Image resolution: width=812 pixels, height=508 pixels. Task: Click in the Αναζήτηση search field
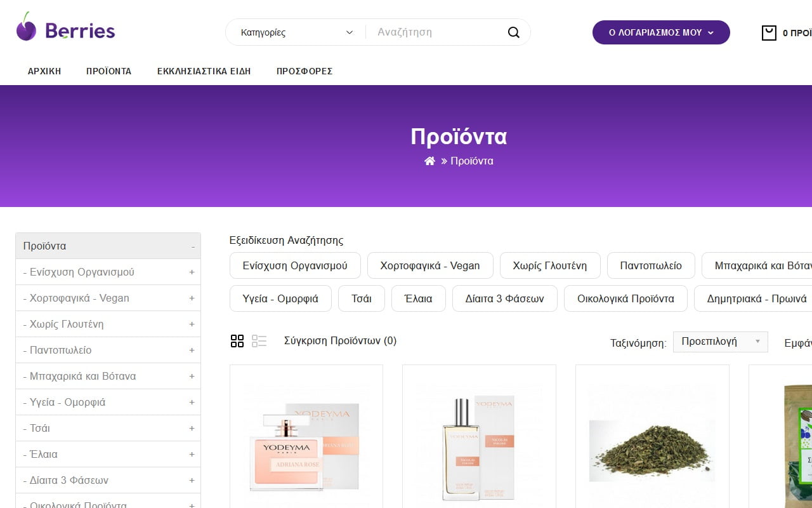438,32
